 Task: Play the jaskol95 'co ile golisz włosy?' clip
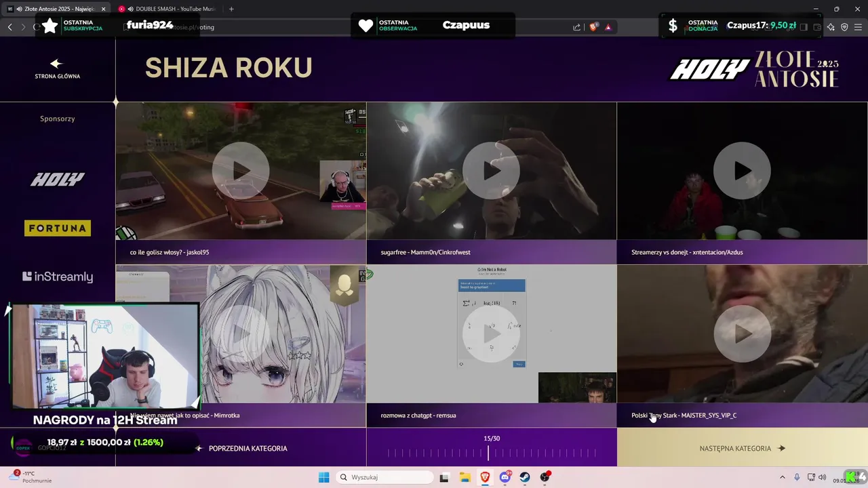click(241, 171)
